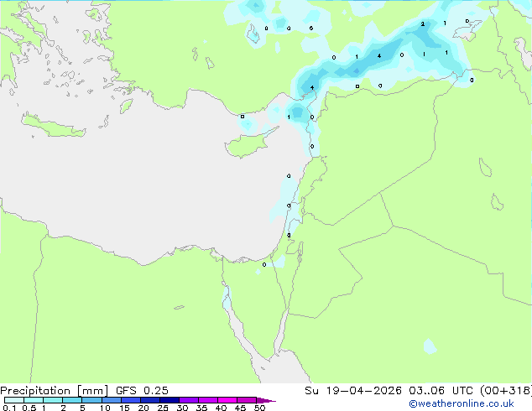Click the "20" legend scale label

click(x=143, y=408)
